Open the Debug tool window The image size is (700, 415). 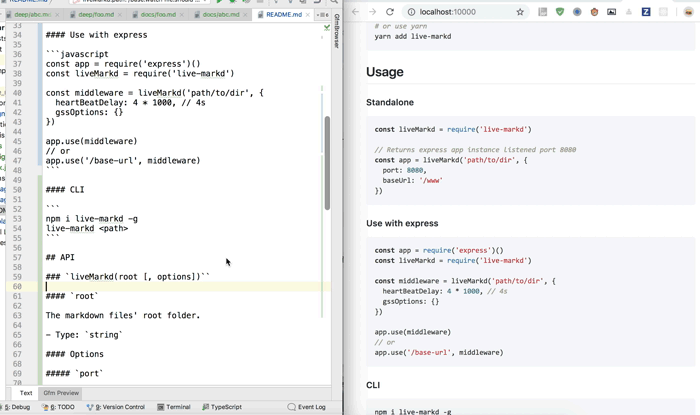[17, 407]
